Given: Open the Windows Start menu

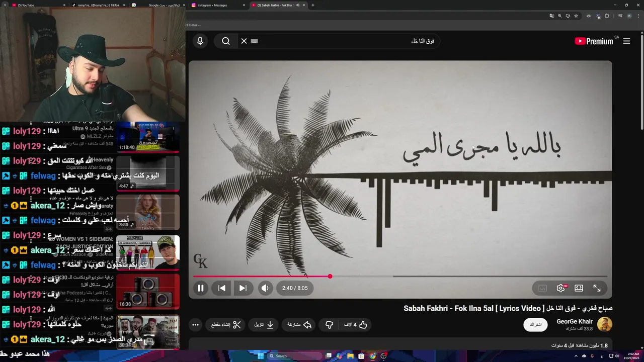Looking at the screenshot, I should [x=261, y=356].
